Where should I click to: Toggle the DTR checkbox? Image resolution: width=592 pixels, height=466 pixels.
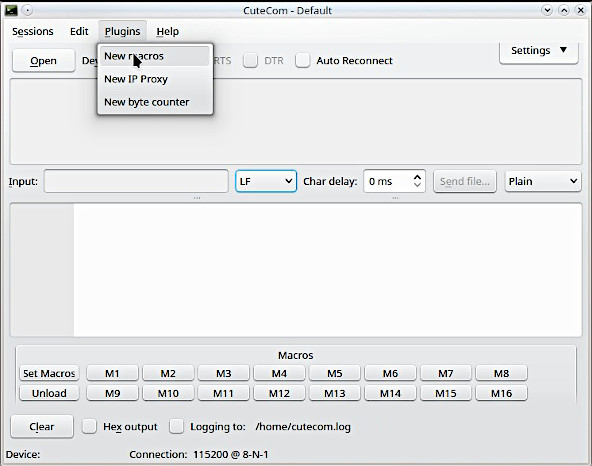click(250, 60)
